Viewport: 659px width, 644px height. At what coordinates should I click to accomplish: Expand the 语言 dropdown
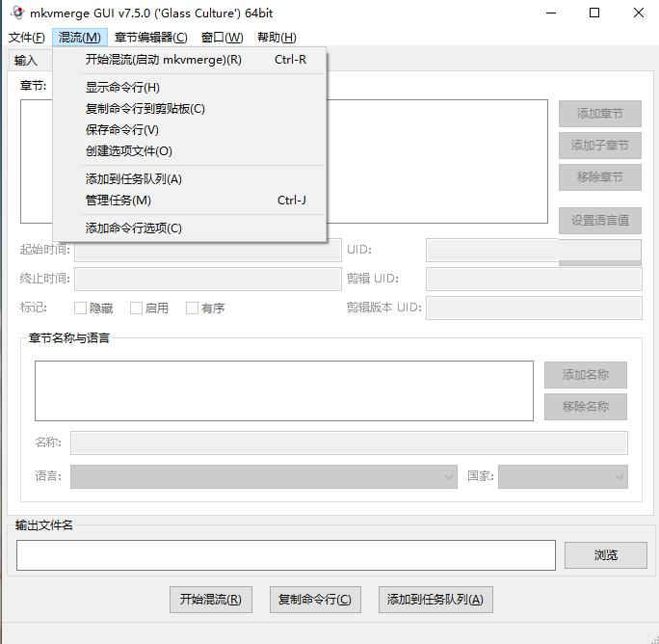coord(264,476)
